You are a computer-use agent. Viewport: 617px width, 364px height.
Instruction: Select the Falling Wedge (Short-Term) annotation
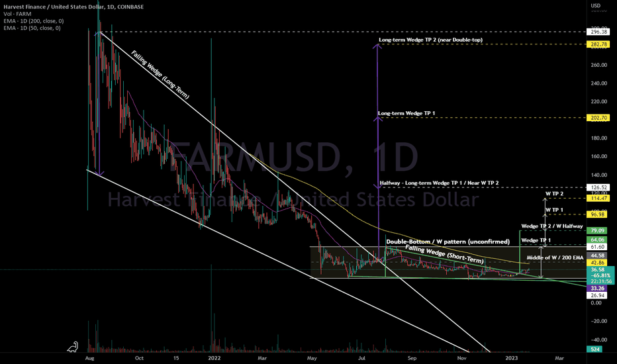click(x=445, y=254)
